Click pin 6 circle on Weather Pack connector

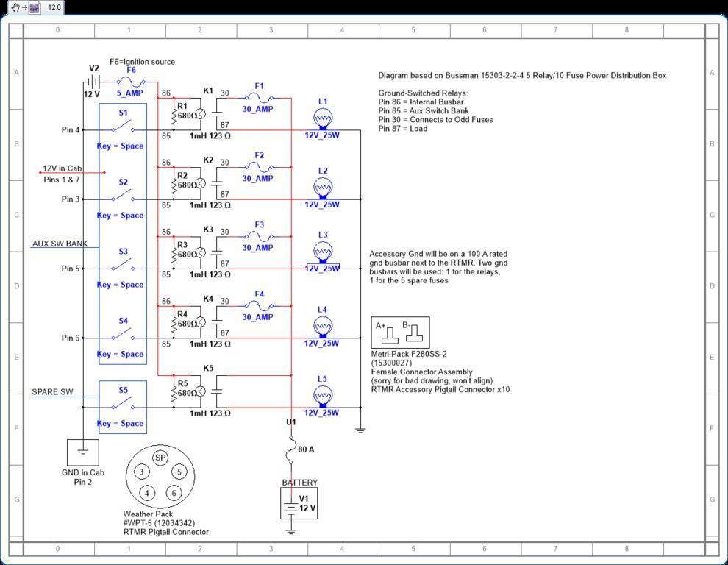pyautogui.click(x=174, y=493)
